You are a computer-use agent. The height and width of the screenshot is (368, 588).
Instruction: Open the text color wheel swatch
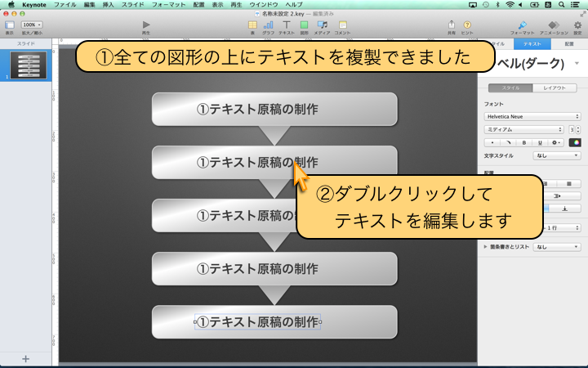pyautogui.click(x=575, y=142)
